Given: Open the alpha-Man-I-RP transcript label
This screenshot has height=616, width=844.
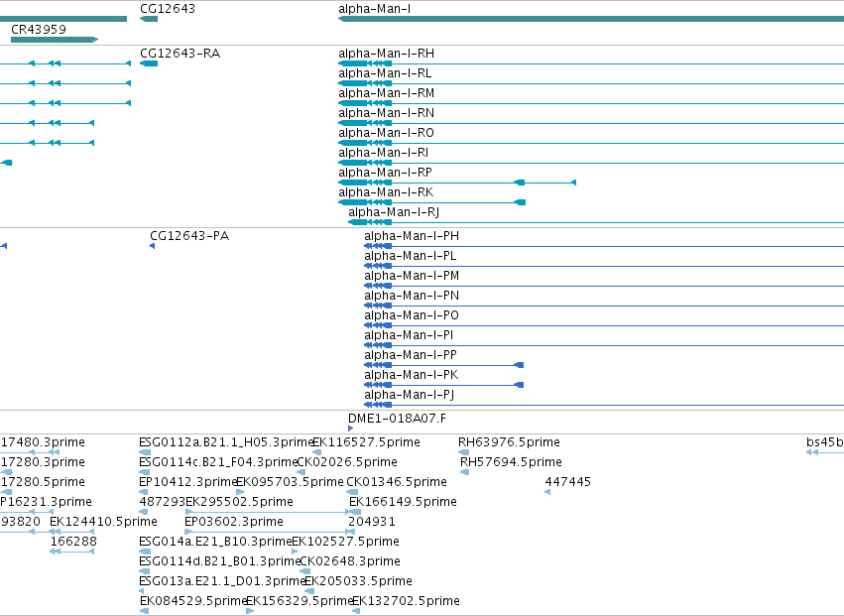Looking at the screenshot, I should [x=386, y=173].
